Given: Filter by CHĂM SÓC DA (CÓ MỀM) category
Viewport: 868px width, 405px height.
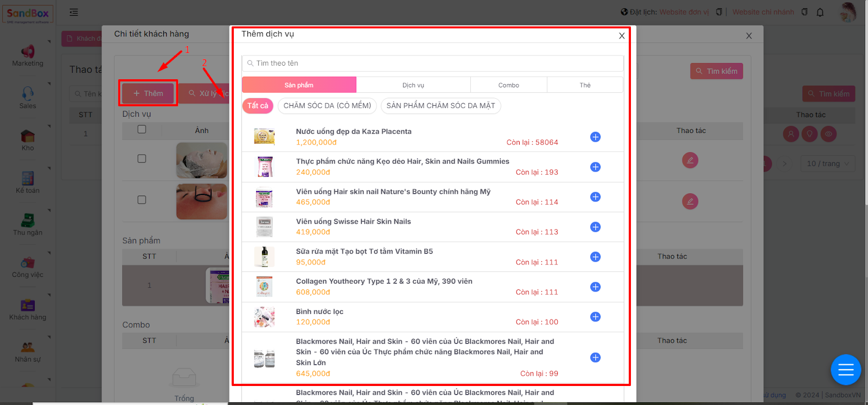Looking at the screenshot, I should pyautogui.click(x=327, y=106).
